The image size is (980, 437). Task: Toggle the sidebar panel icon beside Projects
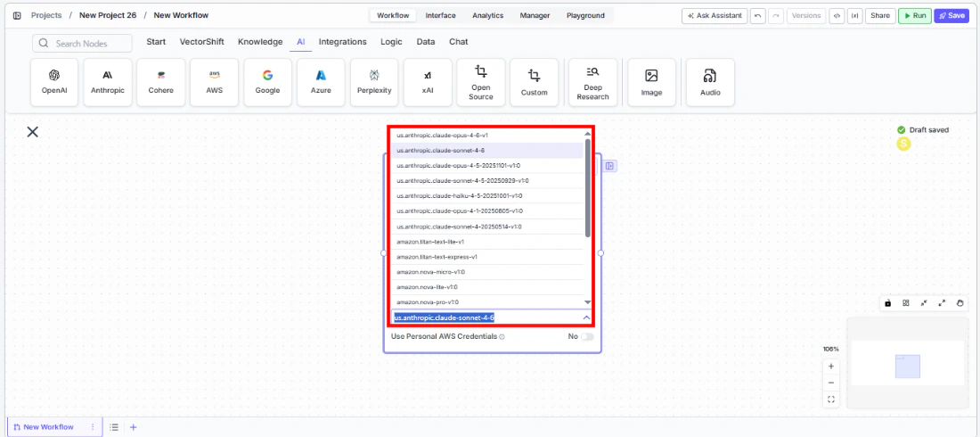point(17,16)
